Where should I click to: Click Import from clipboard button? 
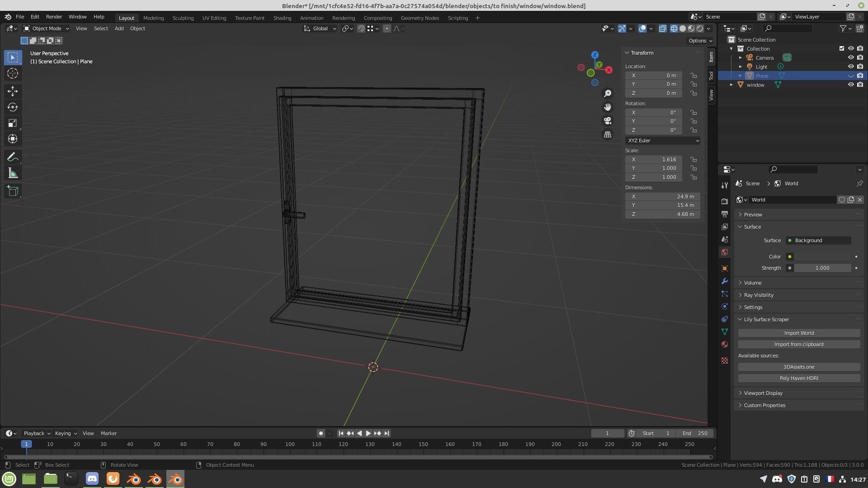pos(799,344)
